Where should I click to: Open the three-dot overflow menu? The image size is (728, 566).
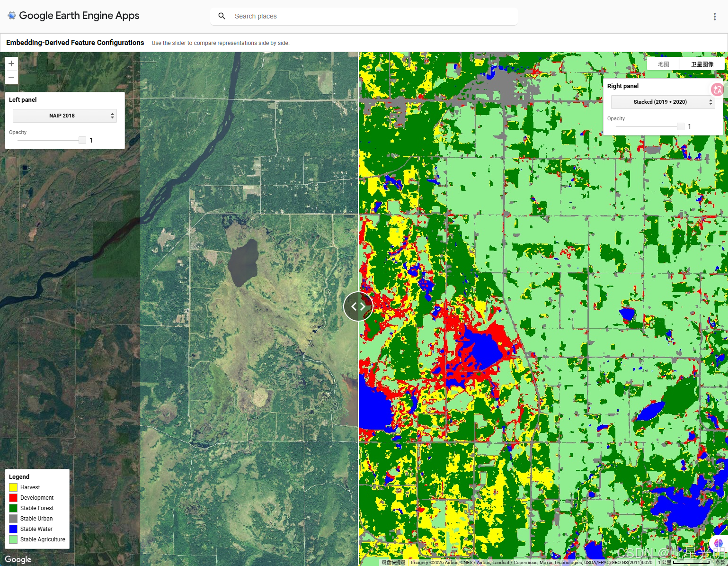tap(714, 17)
